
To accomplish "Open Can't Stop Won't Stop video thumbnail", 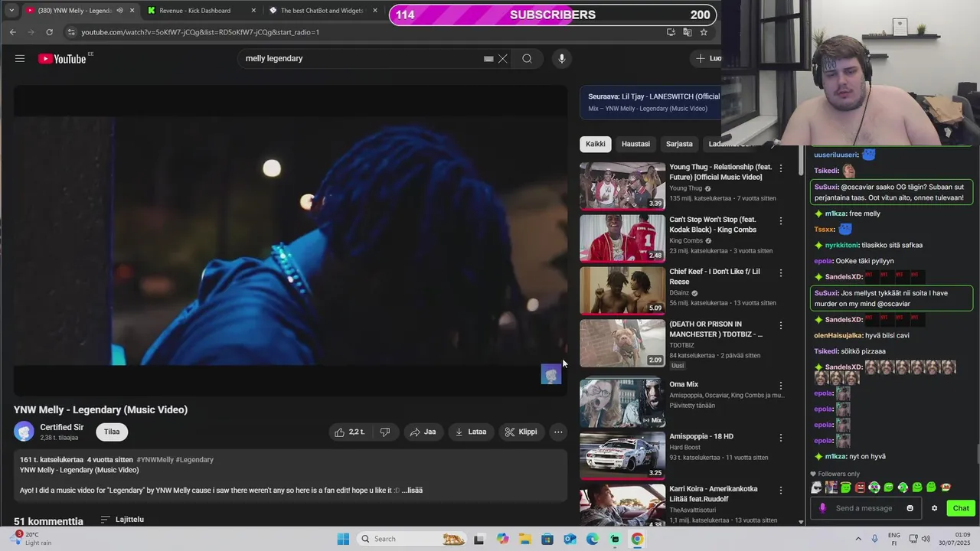I will click(x=622, y=239).
